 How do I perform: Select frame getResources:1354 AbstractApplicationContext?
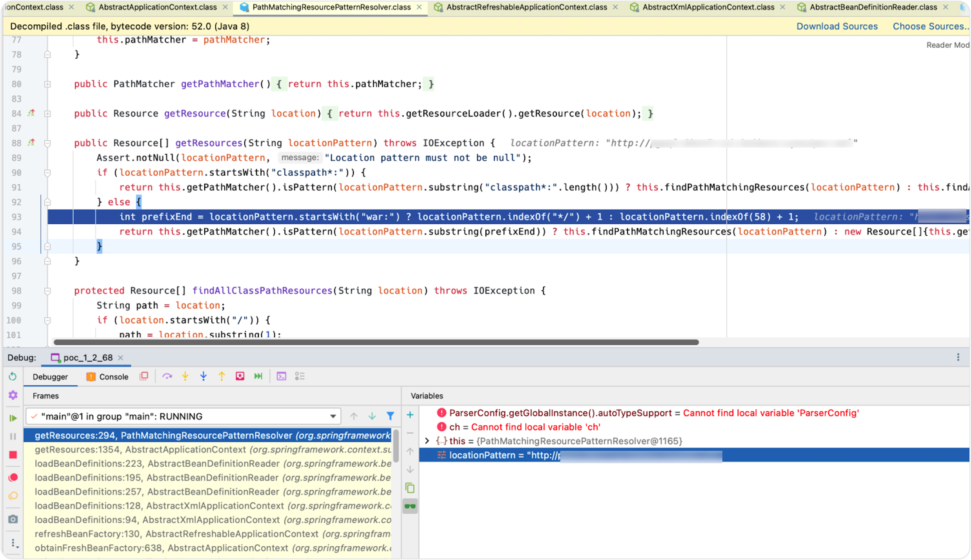[x=207, y=450]
